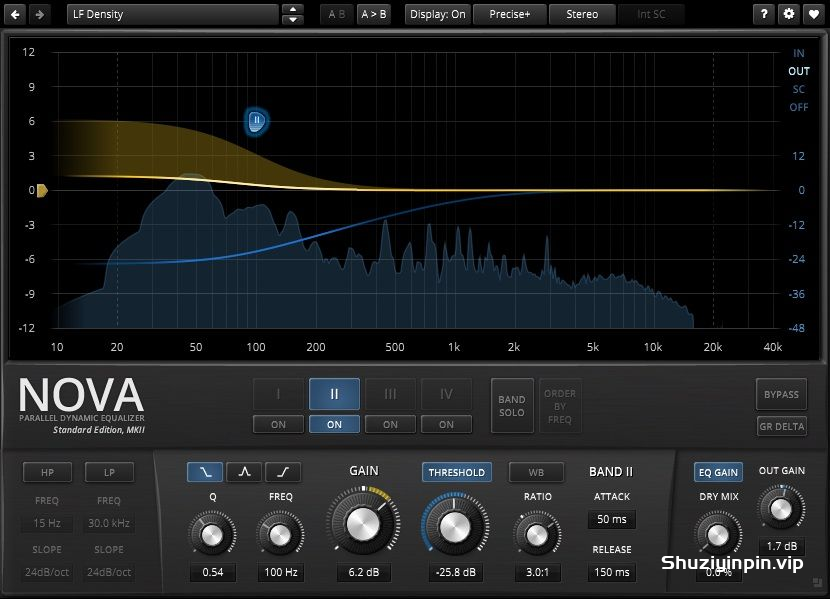Select the high shelf filter shape icon
The width and height of the screenshot is (830, 599).
click(283, 472)
